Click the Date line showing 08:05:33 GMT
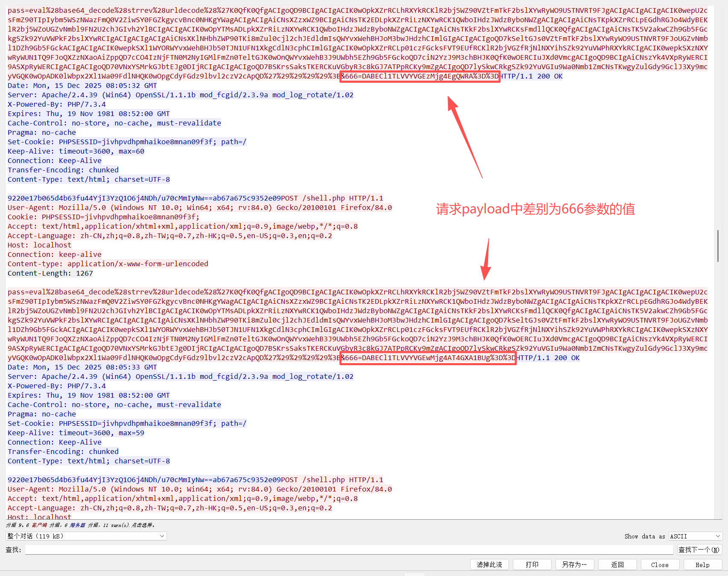This screenshot has width=728, height=576. click(82, 367)
